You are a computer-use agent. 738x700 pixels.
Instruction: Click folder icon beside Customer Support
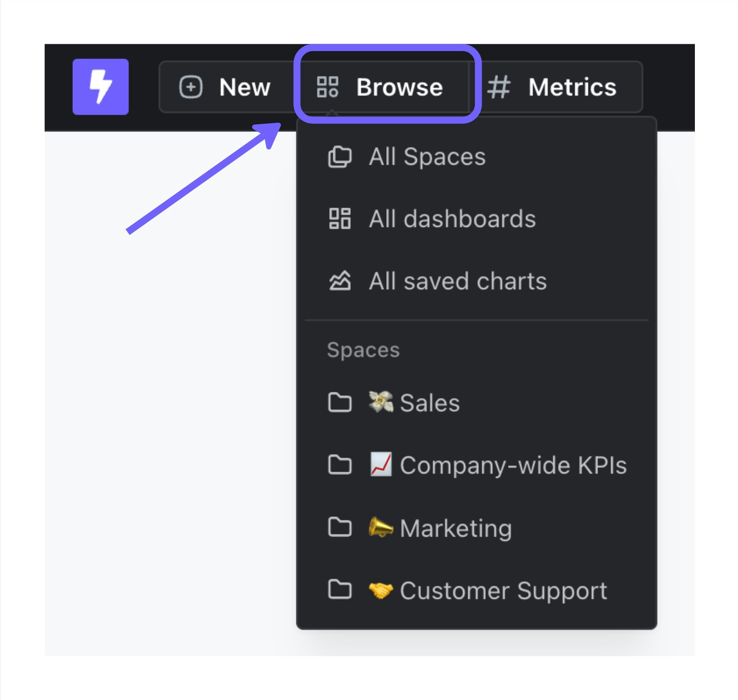click(339, 590)
